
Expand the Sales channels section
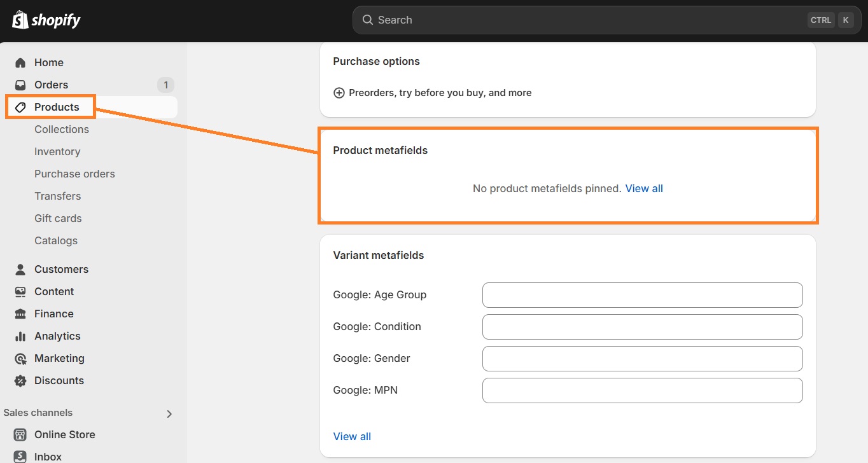point(169,413)
